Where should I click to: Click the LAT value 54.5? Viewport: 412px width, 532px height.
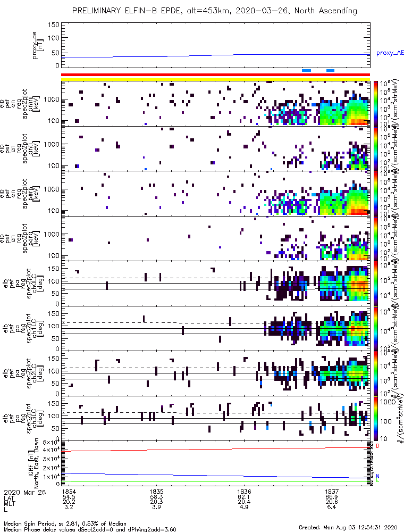[x=69, y=497]
